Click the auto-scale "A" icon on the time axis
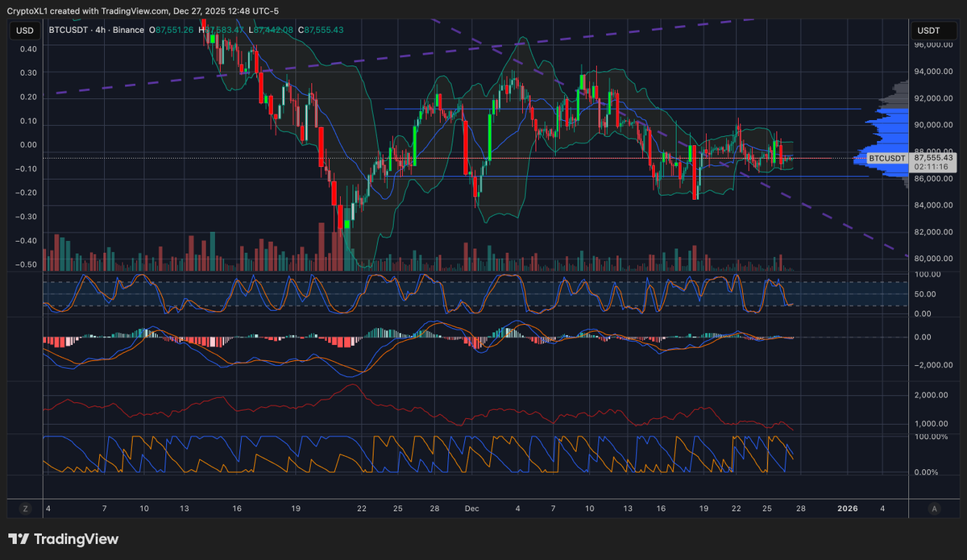Image resolution: width=967 pixels, height=560 pixels. click(x=933, y=508)
